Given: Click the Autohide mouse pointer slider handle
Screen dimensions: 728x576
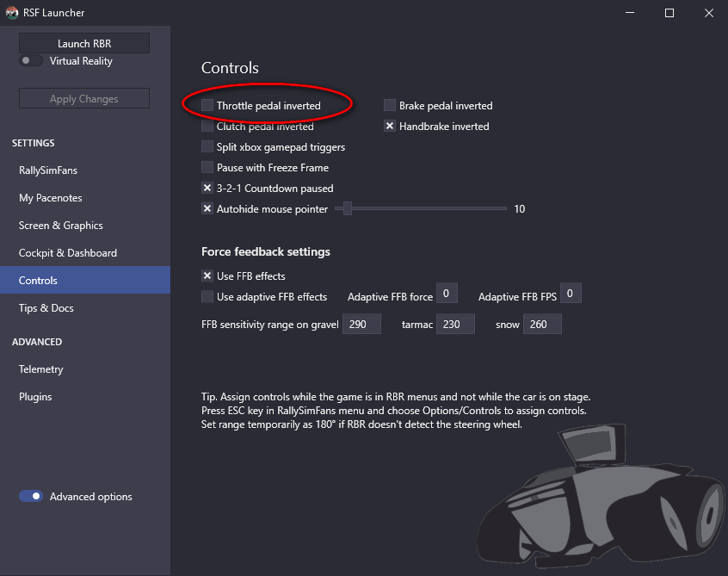Looking at the screenshot, I should click(x=348, y=208).
